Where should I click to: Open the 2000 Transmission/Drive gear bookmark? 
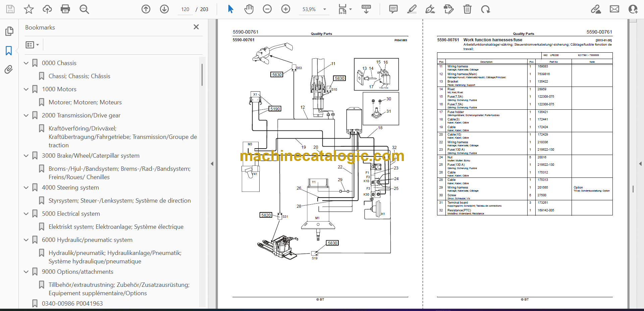pyautogui.click(x=81, y=115)
